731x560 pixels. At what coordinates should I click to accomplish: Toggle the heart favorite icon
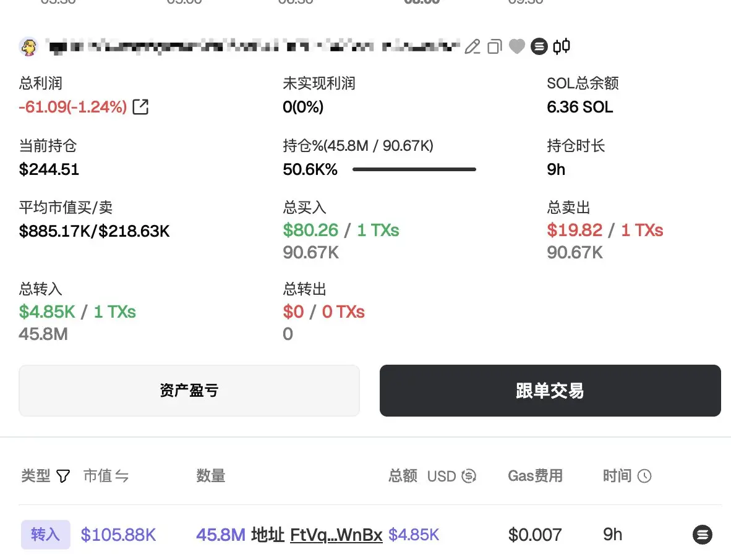tap(516, 46)
